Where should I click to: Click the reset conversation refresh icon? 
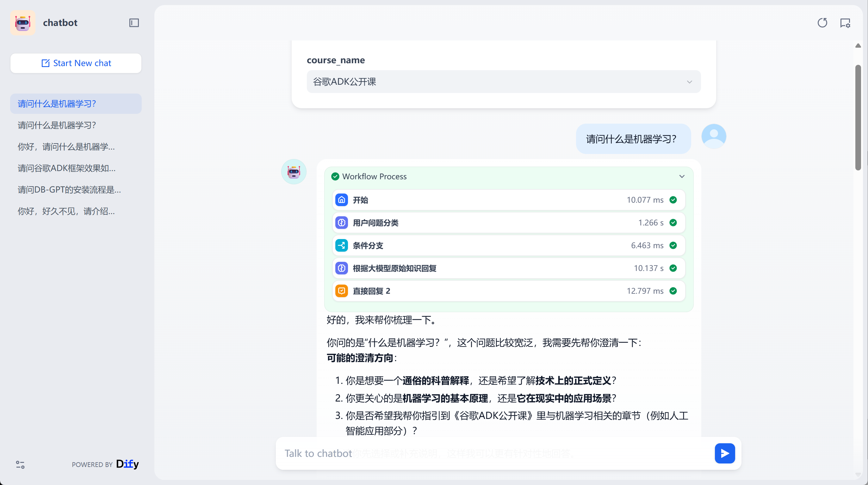(x=822, y=22)
